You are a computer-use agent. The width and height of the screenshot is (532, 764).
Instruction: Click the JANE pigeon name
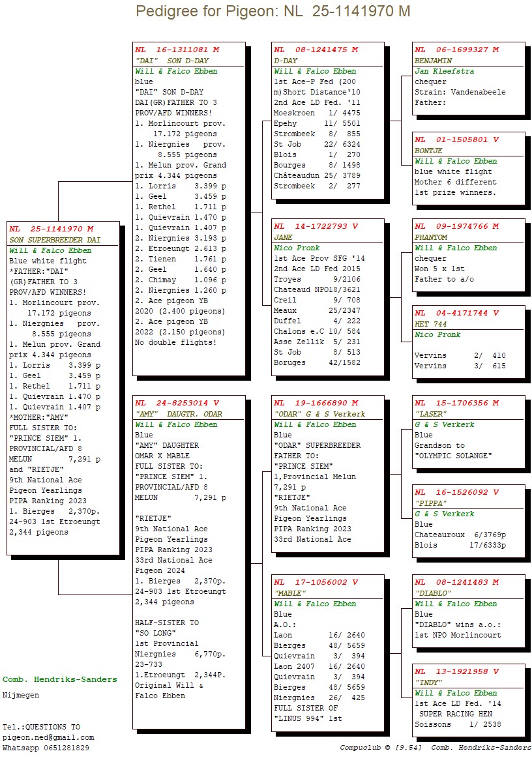coord(283,237)
